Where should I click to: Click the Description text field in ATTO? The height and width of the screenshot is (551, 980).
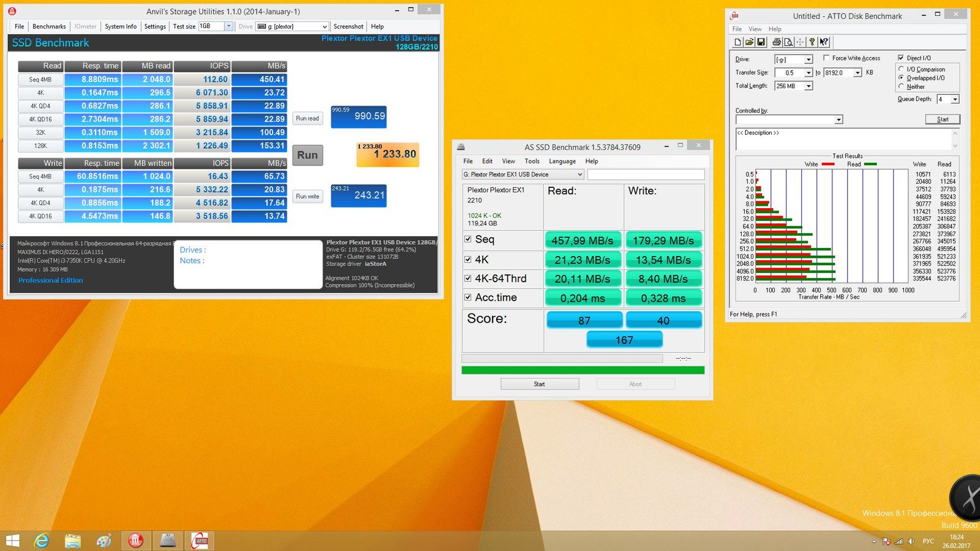846,139
